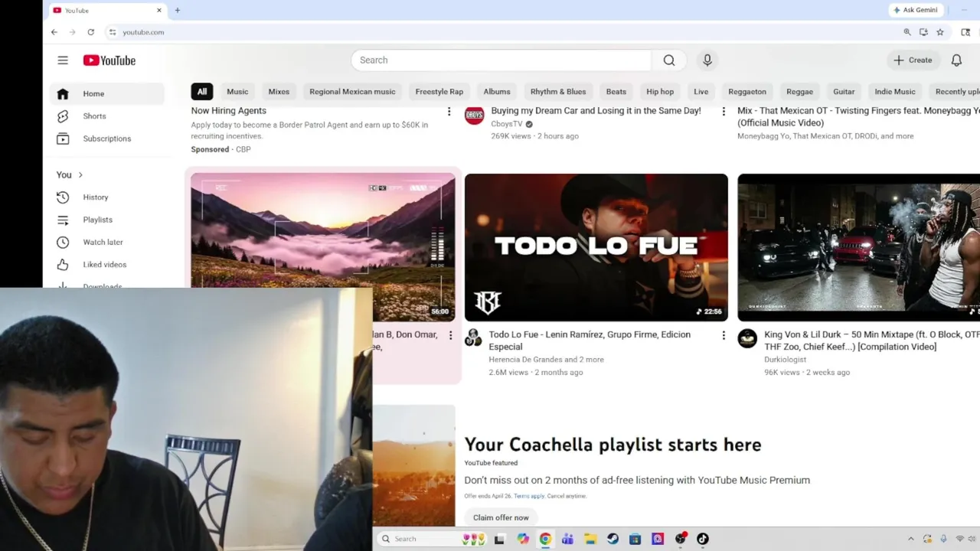
Task: Open the side panel search icon in Chrome toolbar
Action: 965,32
